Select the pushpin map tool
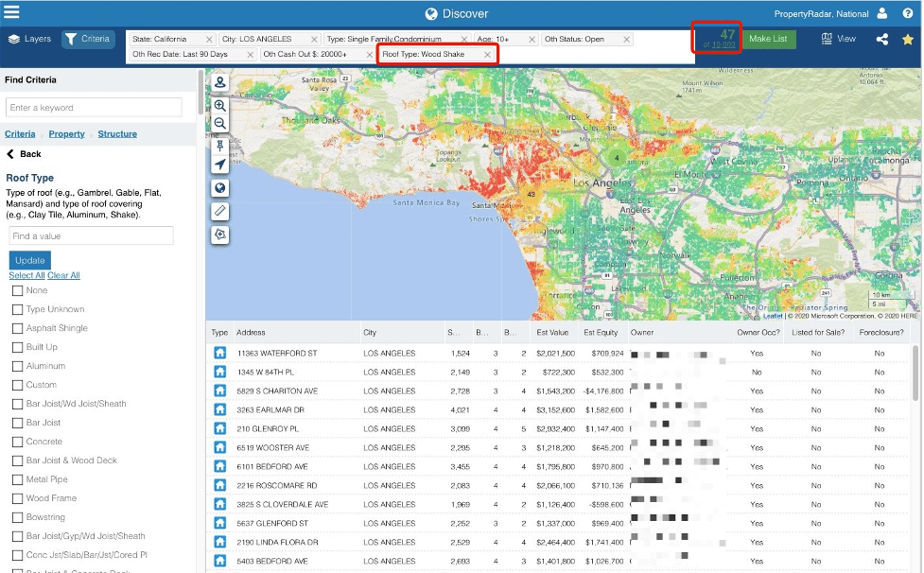The height and width of the screenshot is (573, 924). coord(219,146)
